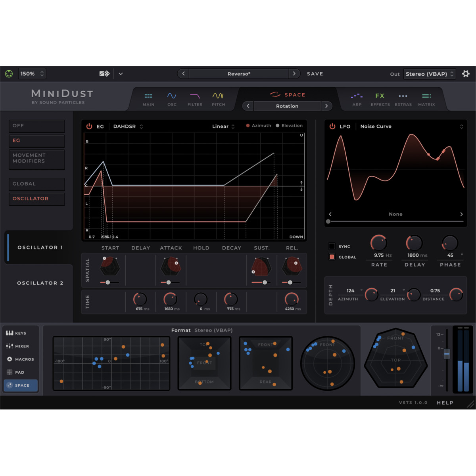Click the SPACE tab header icon
The height and width of the screenshot is (476, 476).
(x=275, y=94)
